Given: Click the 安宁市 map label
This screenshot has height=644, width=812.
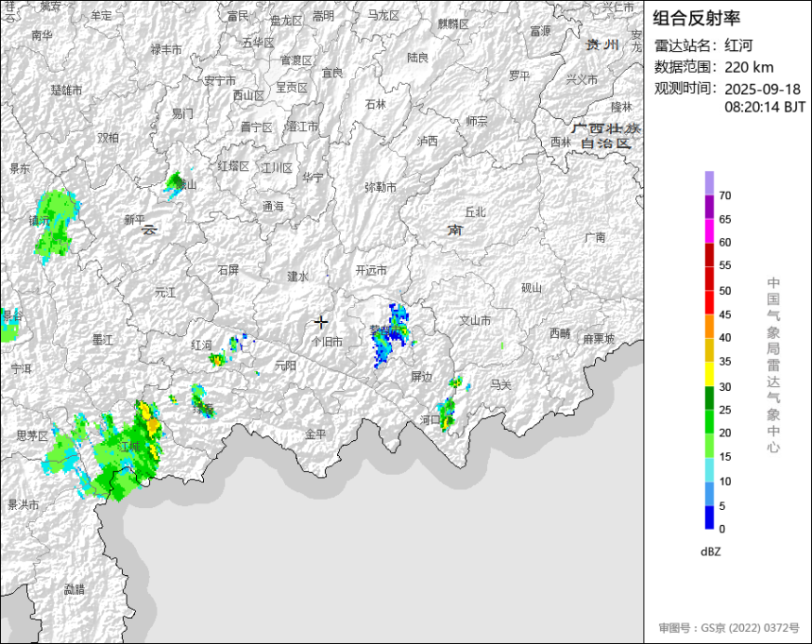Looking at the screenshot, I should pyautogui.click(x=220, y=81).
